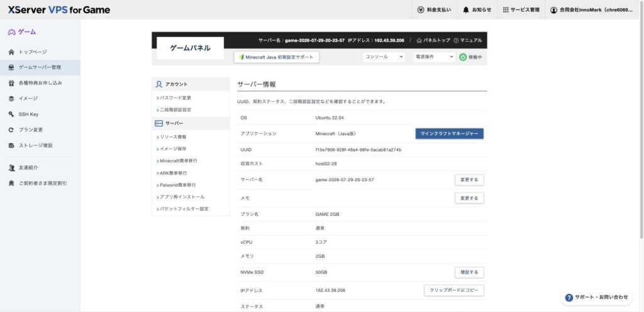This screenshot has width=644, height=312.
Task: Open the パネルトップ link
Action: coord(433,40)
